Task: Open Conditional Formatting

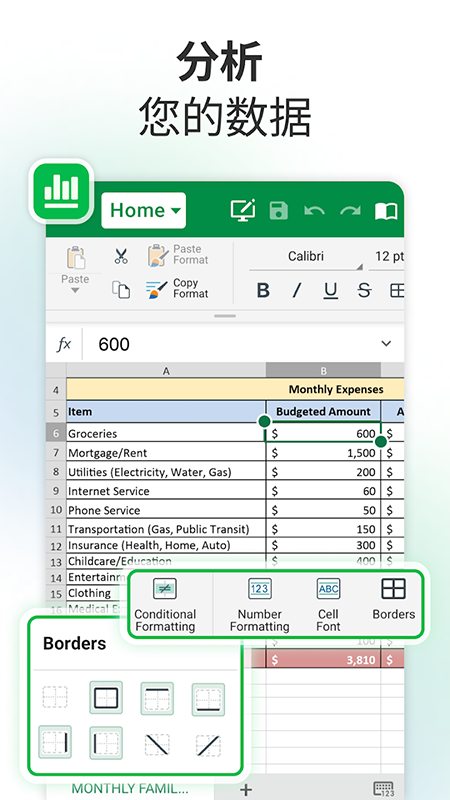Action: pyautogui.click(x=165, y=605)
